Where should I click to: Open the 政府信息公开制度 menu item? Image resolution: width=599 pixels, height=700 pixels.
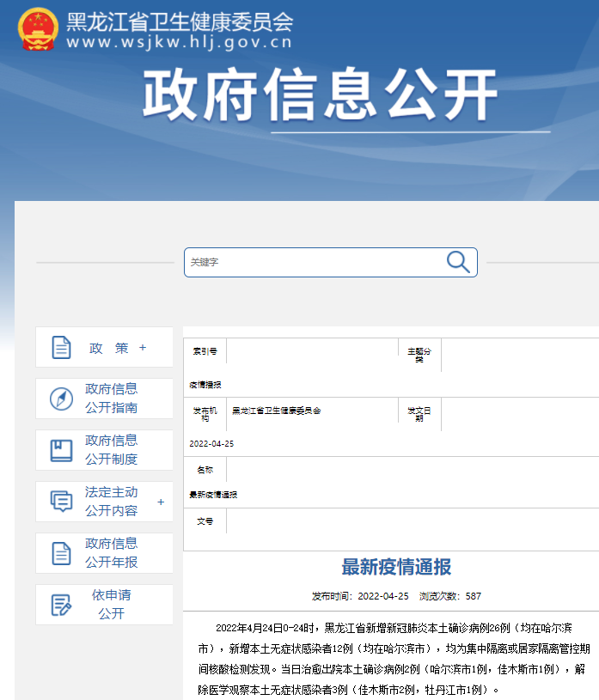pos(111,450)
